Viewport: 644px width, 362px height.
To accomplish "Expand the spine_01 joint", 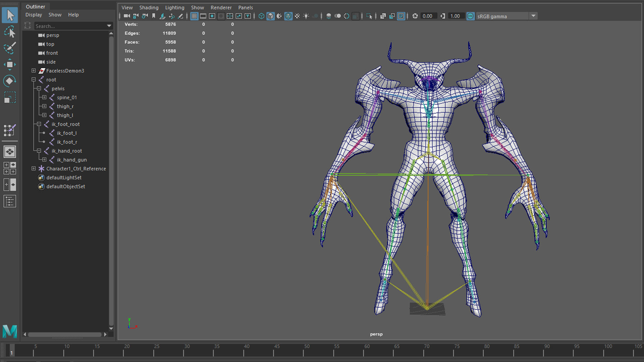I will pyautogui.click(x=44, y=97).
